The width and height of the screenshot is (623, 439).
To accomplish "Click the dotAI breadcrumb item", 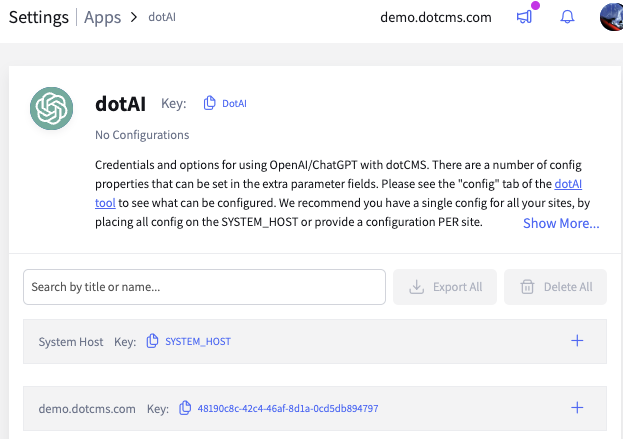I will 162,17.
